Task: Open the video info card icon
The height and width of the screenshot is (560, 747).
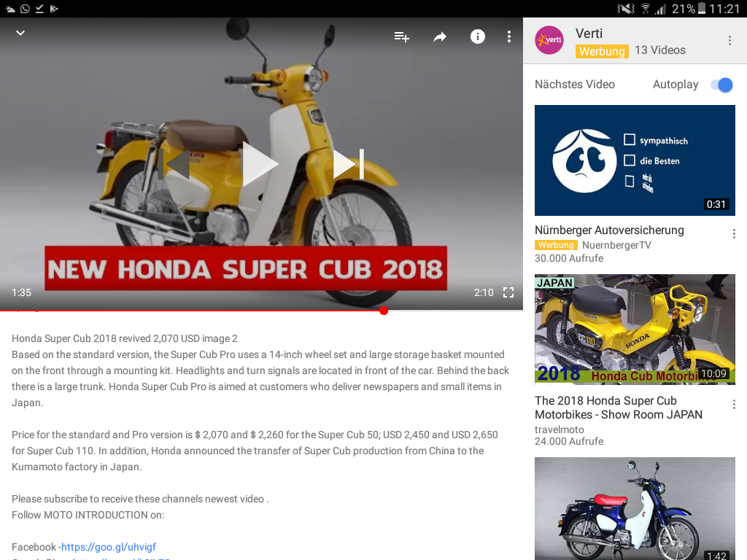Action: [x=477, y=36]
